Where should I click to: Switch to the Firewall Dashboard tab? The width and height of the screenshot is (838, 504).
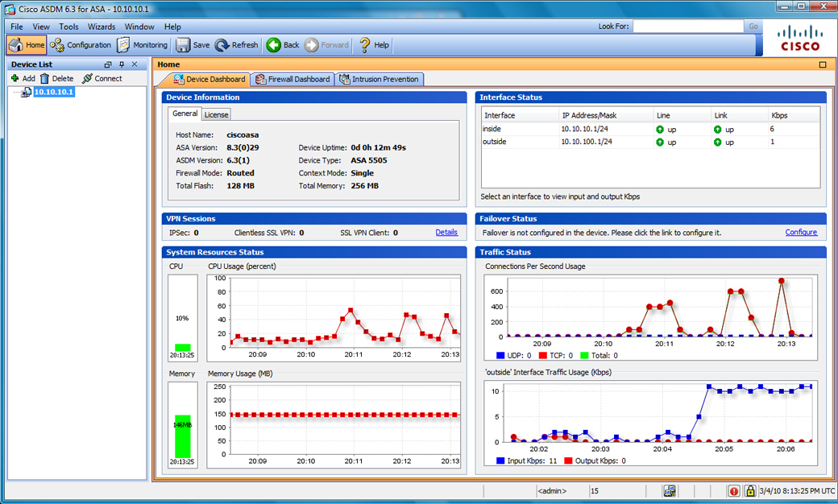292,80
